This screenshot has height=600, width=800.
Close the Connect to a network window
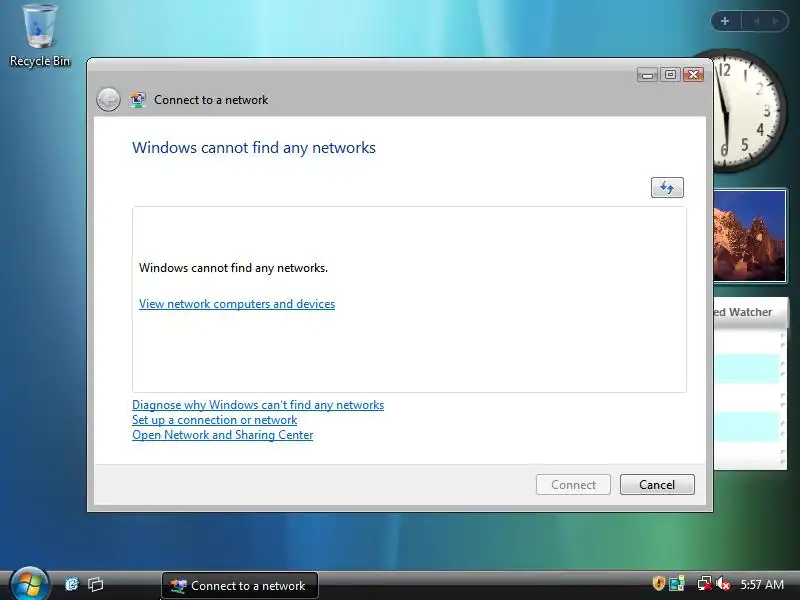pos(693,75)
